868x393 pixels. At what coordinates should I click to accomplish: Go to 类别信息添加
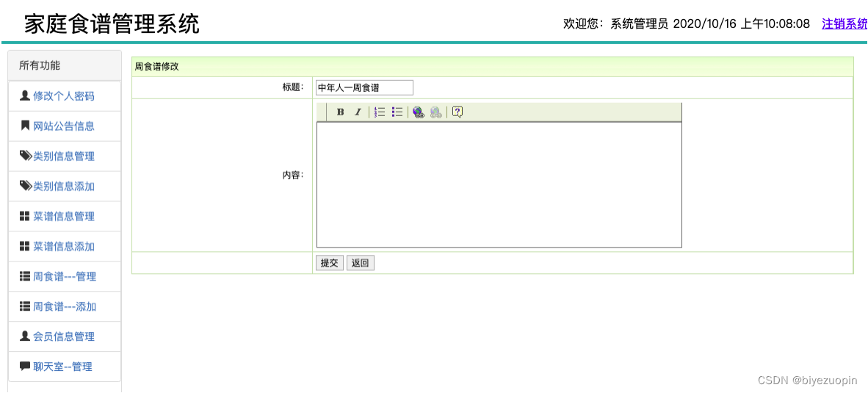(x=65, y=187)
